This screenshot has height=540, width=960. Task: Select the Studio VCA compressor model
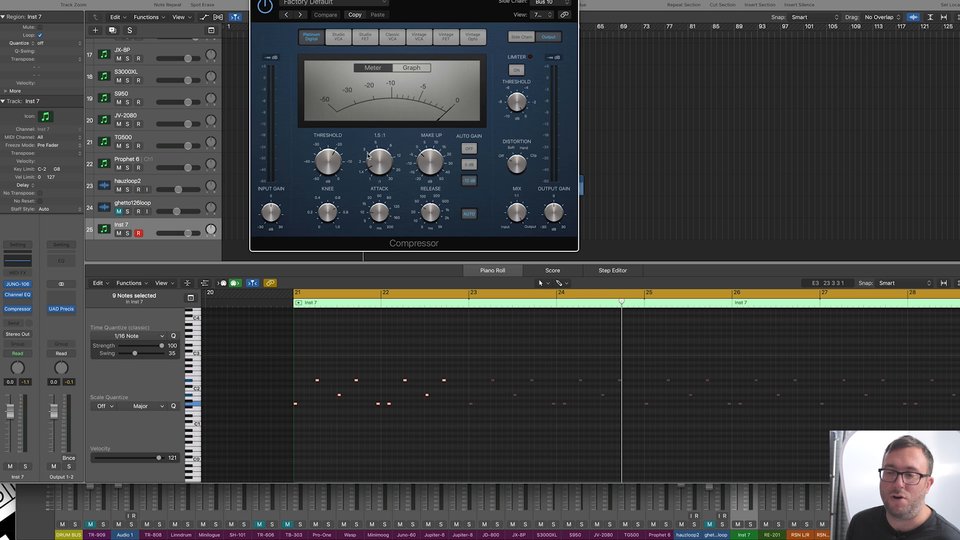tap(339, 37)
